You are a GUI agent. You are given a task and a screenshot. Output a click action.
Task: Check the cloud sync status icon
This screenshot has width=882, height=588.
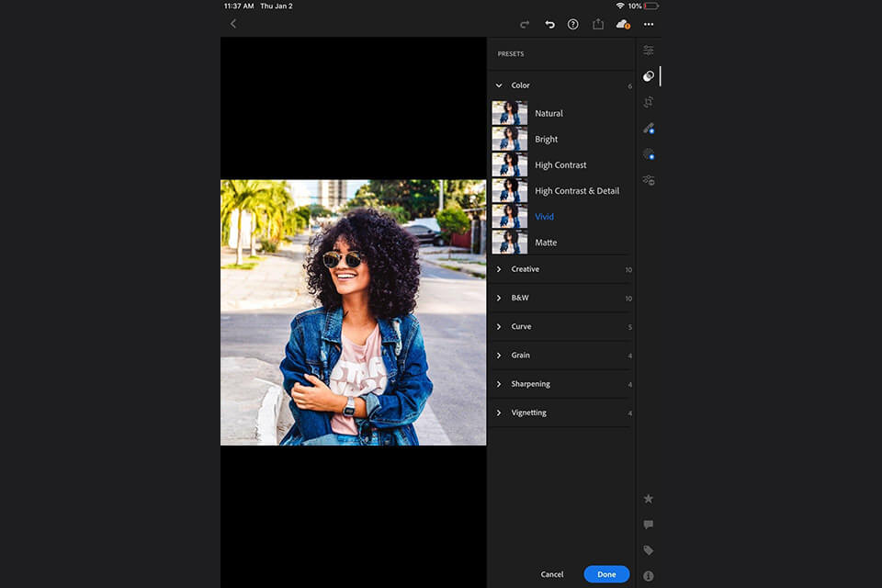click(621, 25)
